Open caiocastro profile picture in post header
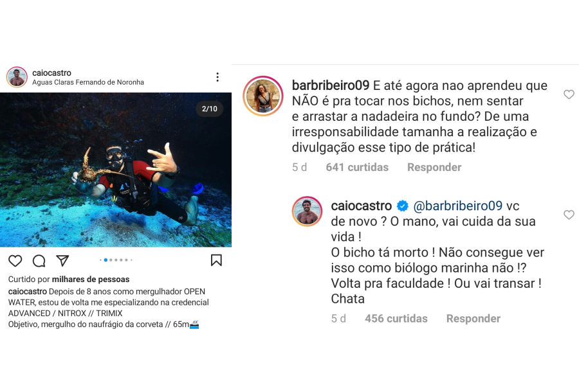This screenshot has width=579, height=392. [17, 77]
